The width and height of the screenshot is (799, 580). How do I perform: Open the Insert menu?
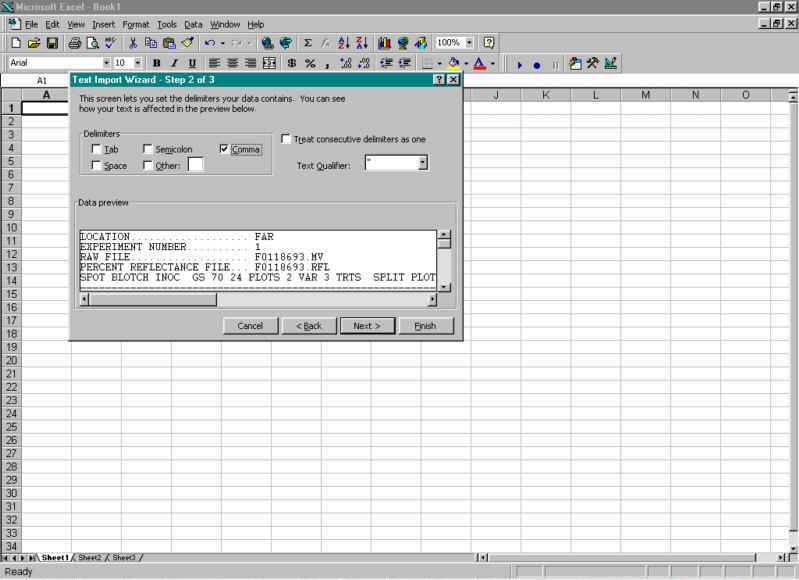click(103, 24)
